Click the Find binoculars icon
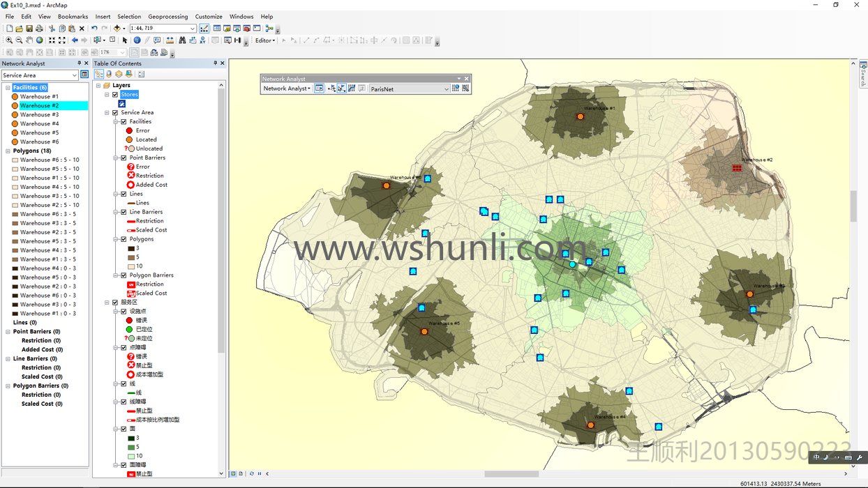The width and height of the screenshot is (868, 488). (x=182, y=40)
